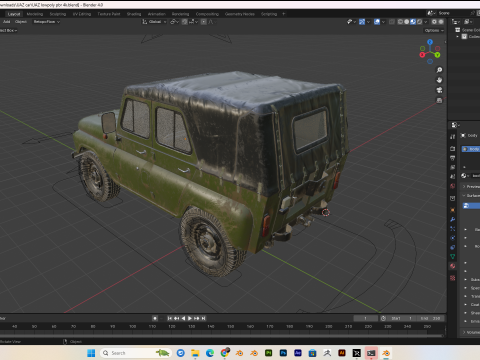480x360 pixels.
Task: Select the Zoom view gizmo icon
Action: pos(439,70)
